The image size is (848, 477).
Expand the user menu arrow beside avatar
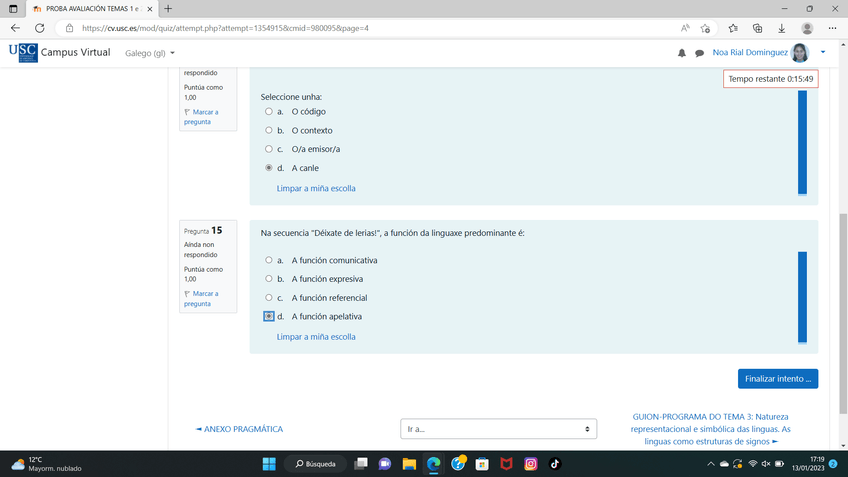pyautogui.click(x=823, y=52)
